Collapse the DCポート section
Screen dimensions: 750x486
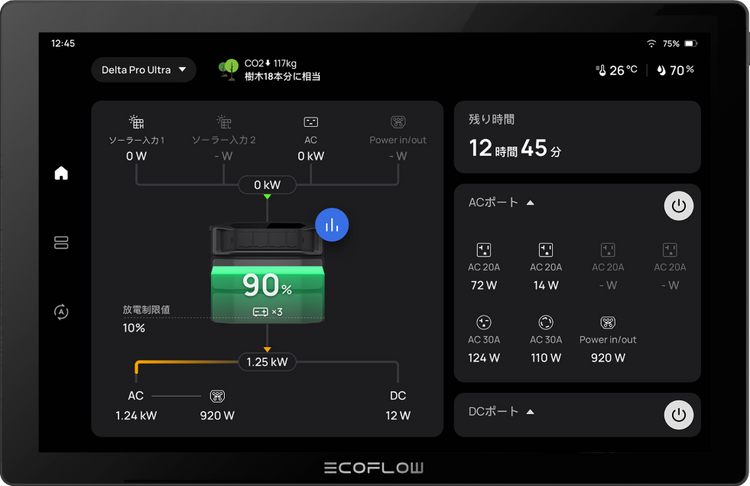coord(530,411)
